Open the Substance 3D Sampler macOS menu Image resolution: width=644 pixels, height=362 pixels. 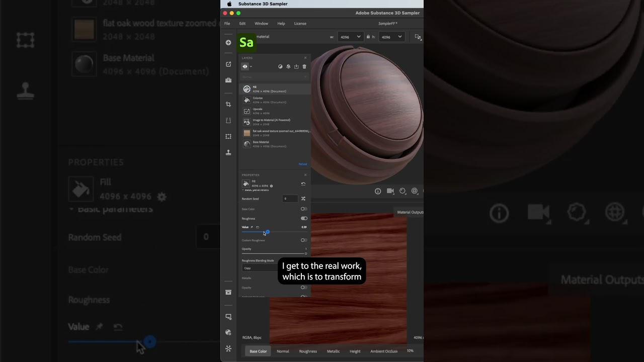(263, 4)
